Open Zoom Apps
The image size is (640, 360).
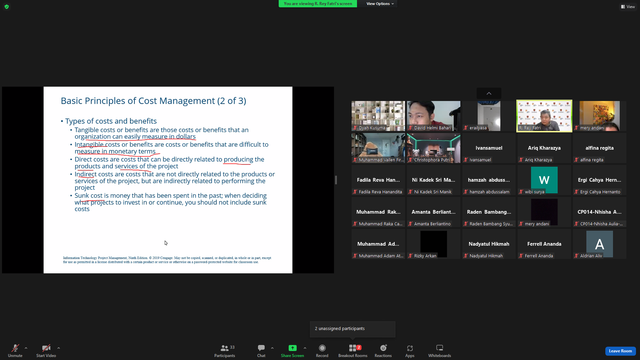410,350
